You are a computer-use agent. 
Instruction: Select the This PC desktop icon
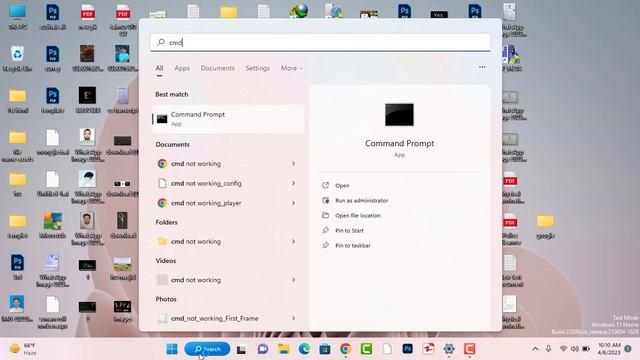click(x=18, y=17)
